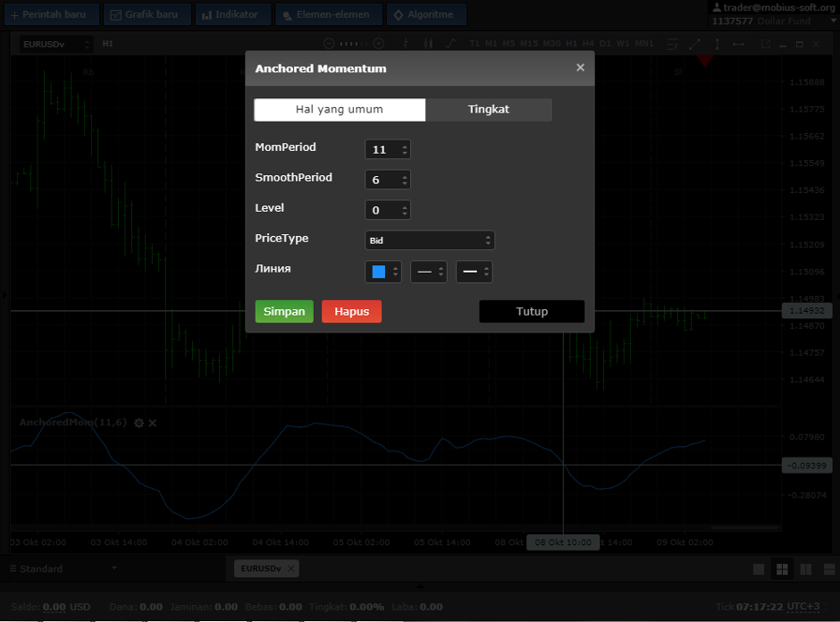Screen dimensions: 840x622
Task: Adjust the SmoothPeriod spinner arrows
Action: click(405, 180)
